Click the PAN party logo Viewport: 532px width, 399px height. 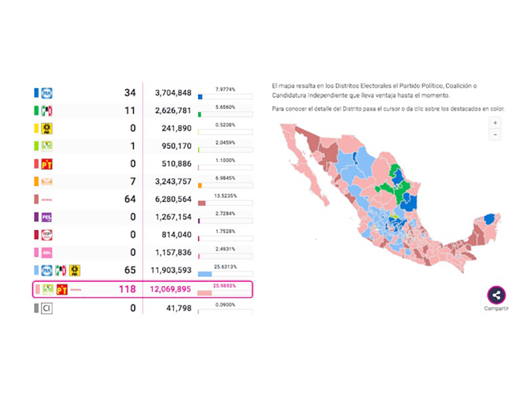47,93
